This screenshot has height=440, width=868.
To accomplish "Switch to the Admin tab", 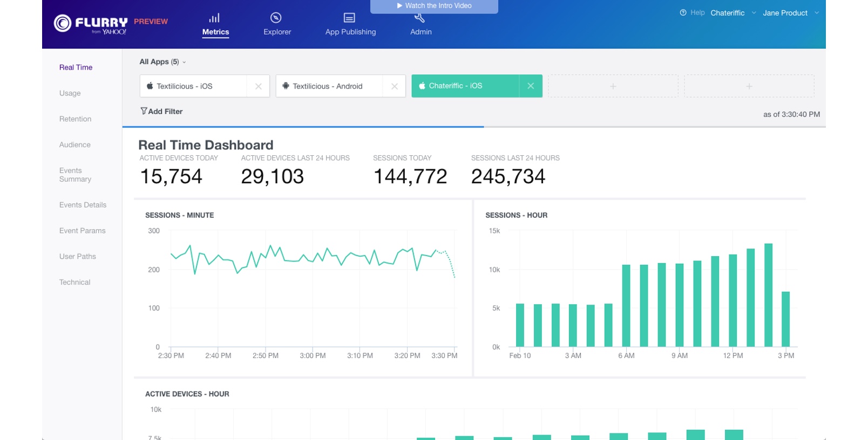I will [421, 25].
